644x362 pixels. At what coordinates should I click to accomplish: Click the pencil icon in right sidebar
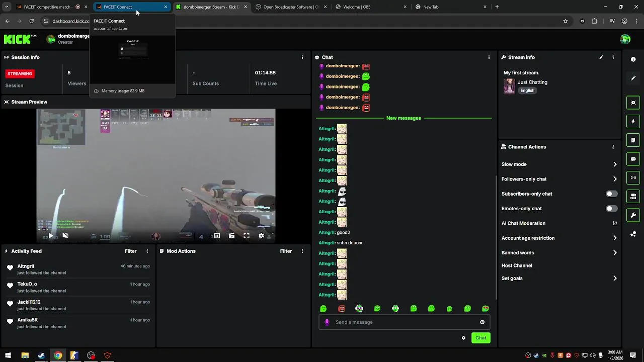[633, 78]
